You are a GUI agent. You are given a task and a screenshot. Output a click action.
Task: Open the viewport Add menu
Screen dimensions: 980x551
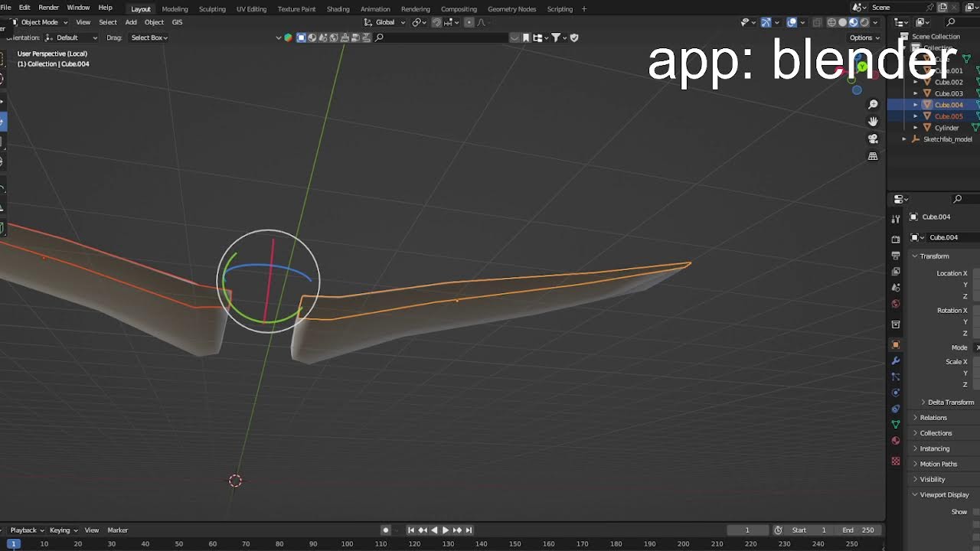[x=131, y=22]
